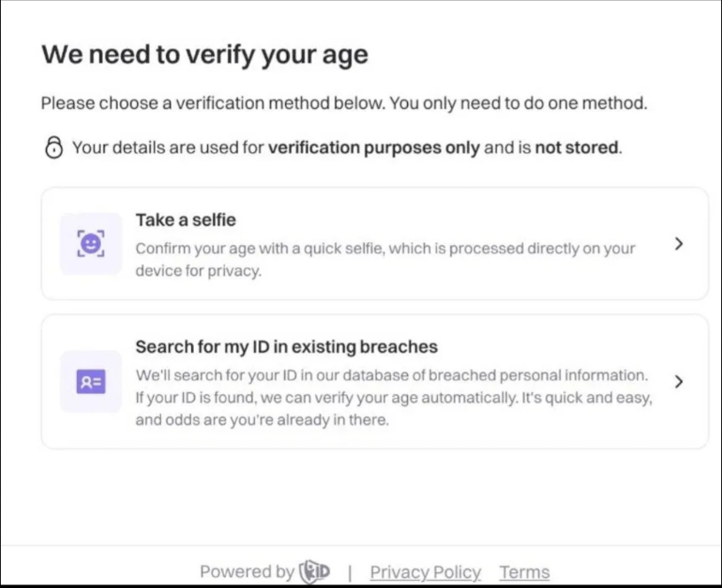Viewport: 722px width, 588px height.
Task: Click the "Powered by" footer text
Action: click(247, 572)
